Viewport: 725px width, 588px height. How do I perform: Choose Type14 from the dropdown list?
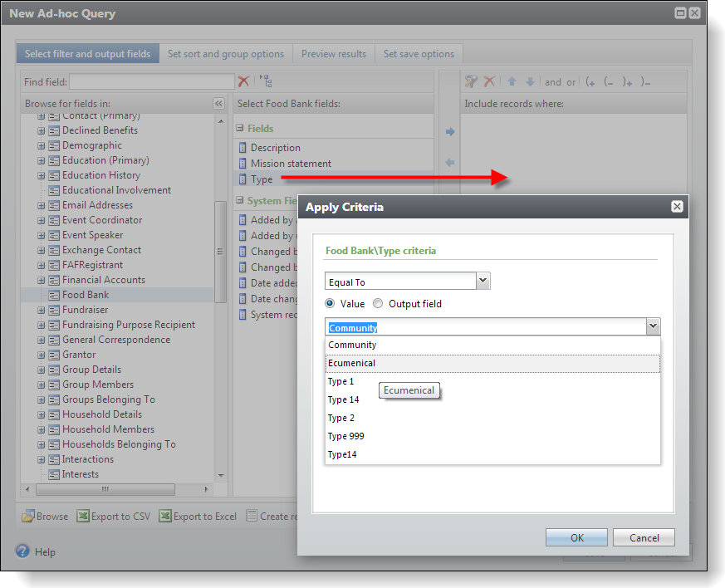pos(493,454)
